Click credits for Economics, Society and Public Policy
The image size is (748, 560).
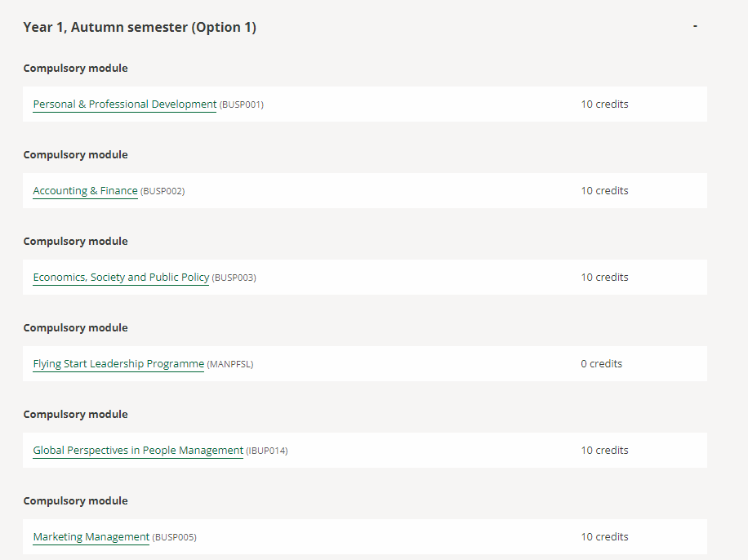pos(604,278)
